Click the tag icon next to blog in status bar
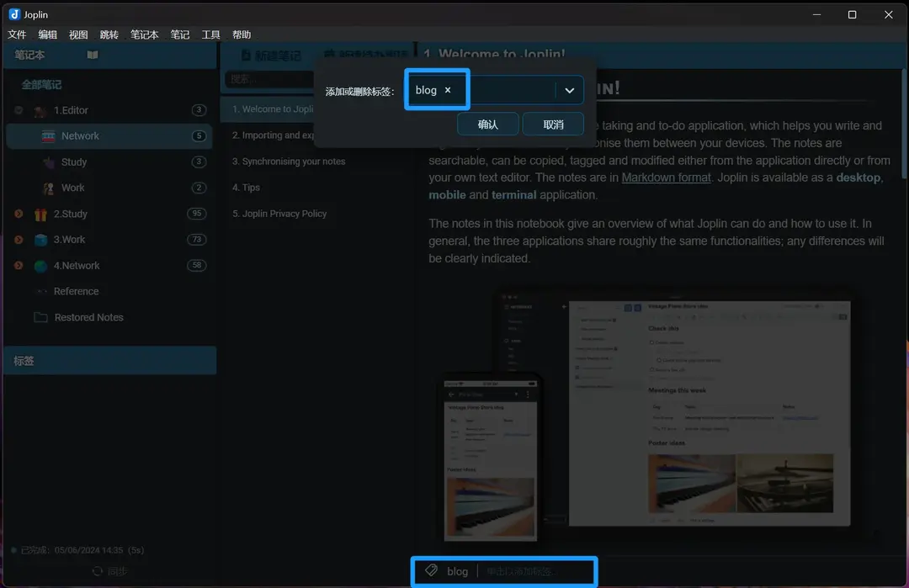909x588 pixels. (x=430, y=570)
